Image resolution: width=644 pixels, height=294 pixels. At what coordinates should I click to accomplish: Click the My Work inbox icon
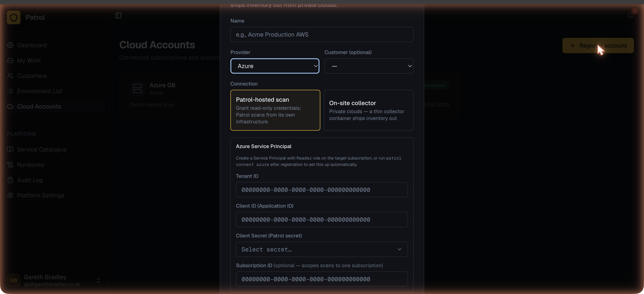(10, 60)
